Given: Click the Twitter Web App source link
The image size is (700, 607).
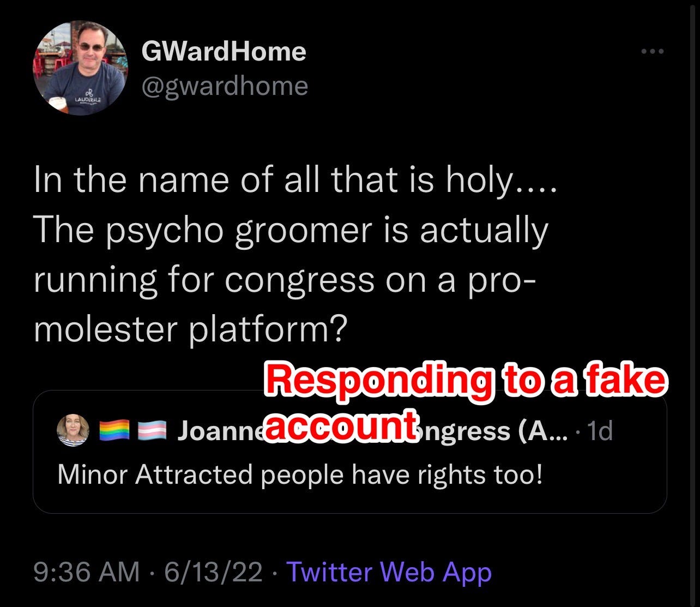Looking at the screenshot, I should [389, 572].
